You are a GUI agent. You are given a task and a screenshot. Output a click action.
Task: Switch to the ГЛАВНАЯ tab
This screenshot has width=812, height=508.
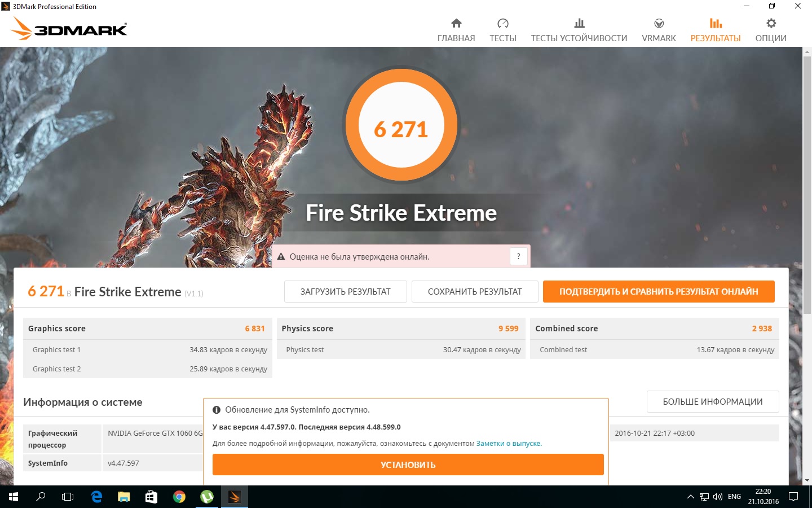coord(456,38)
